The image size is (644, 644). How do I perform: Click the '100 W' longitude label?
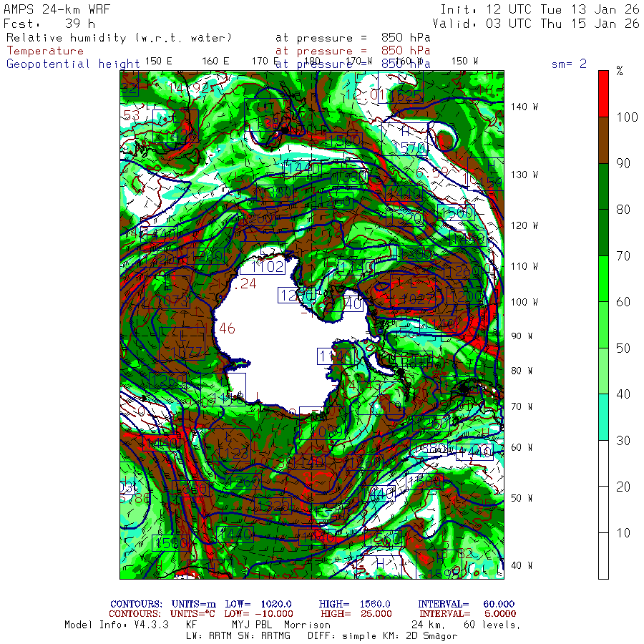525,302
